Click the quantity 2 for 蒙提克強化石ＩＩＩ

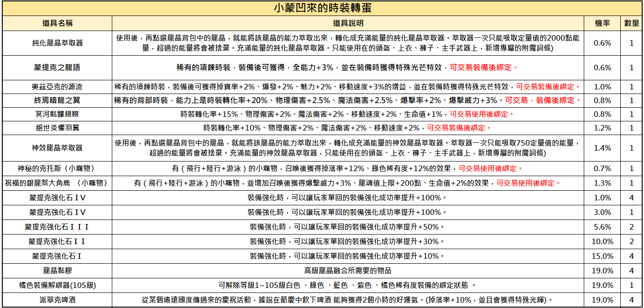click(x=632, y=227)
